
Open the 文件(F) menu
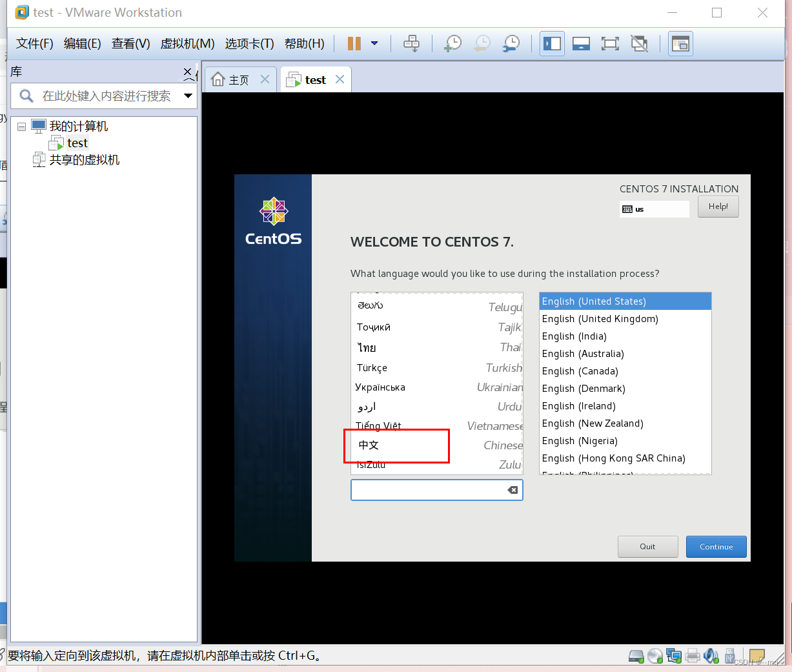point(35,43)
